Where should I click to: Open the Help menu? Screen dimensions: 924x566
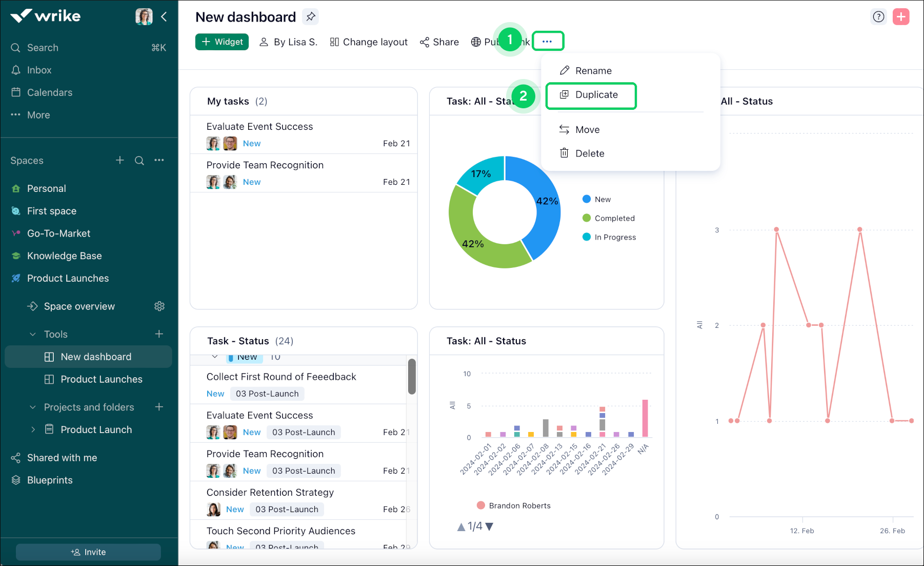[x=878, y=16]
